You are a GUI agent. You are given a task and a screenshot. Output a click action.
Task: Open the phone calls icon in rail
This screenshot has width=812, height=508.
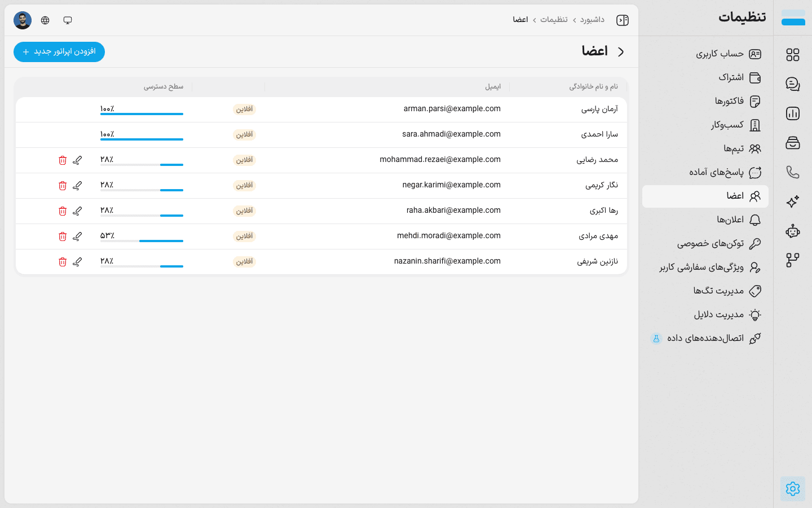point(793,172)
